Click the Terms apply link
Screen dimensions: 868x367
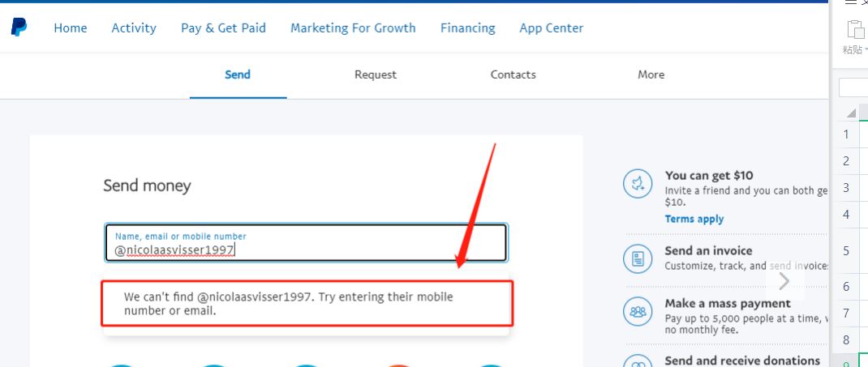[x=694, y=219]
